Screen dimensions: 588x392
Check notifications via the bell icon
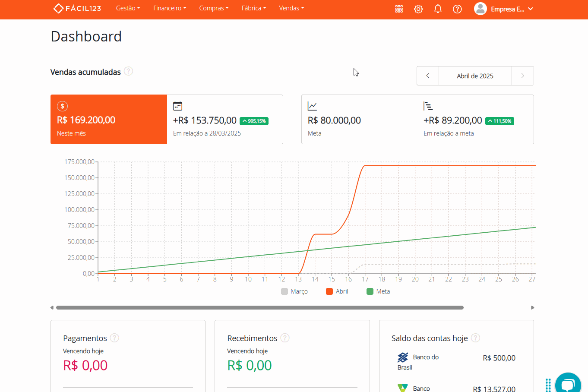pyautogui.click(x=437, y=9)
